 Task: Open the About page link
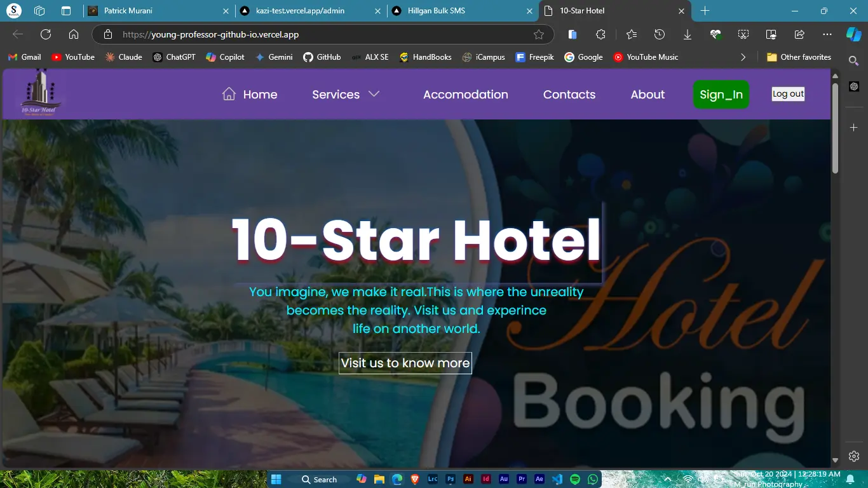pyautogui.click(x=648, y=94)
